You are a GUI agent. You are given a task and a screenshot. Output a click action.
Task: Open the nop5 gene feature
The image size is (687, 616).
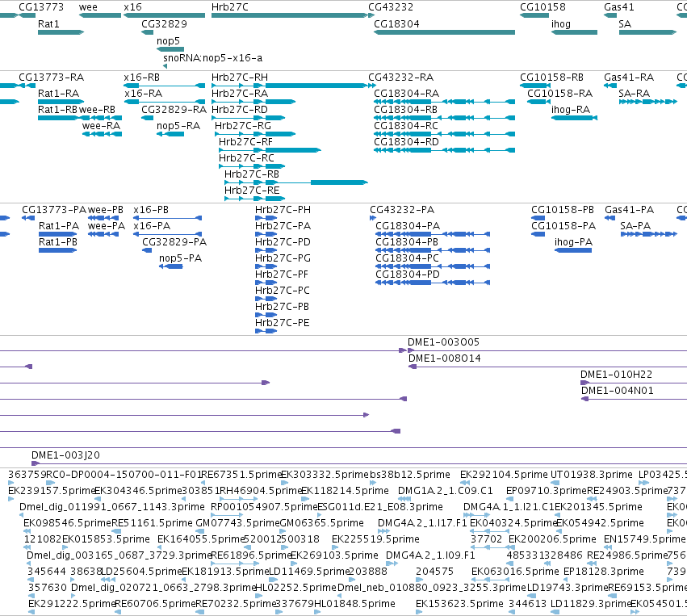(170, 49)
